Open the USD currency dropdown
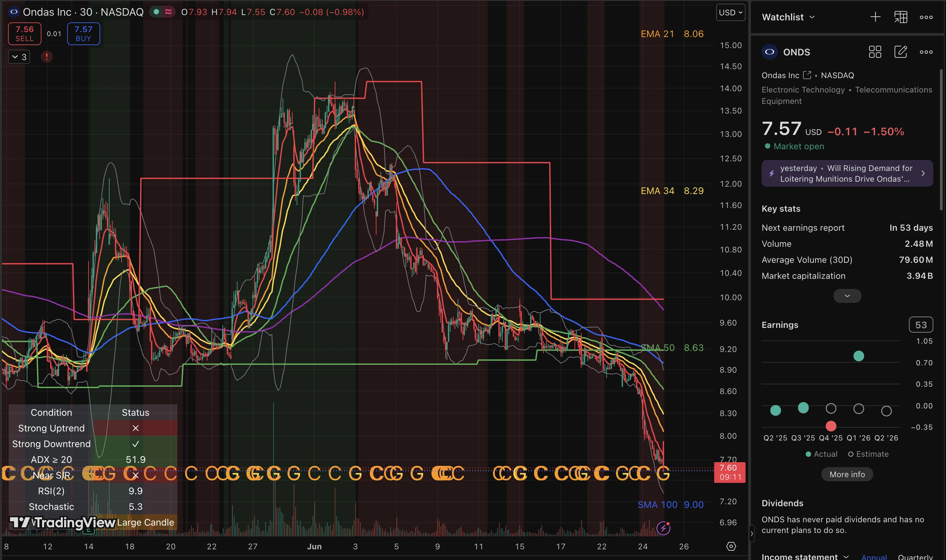The height and width of the screenshot is (560, 946). tap(731, 12)
